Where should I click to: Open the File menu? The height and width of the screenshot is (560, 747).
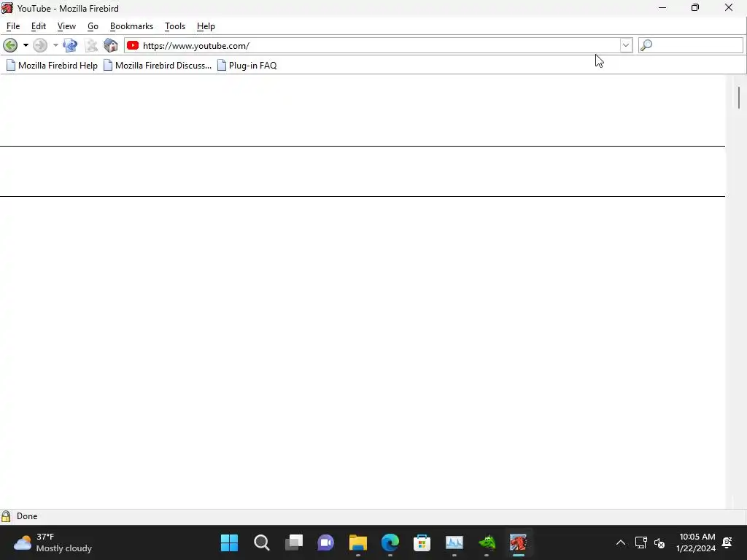(13, 26)
